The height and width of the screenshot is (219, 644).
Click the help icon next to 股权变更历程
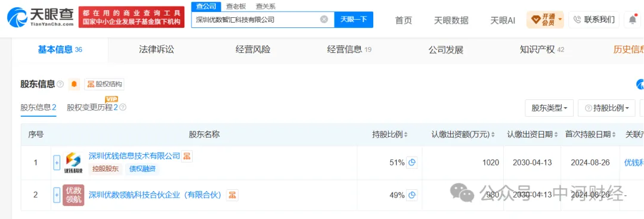click(x=122, y=108)
